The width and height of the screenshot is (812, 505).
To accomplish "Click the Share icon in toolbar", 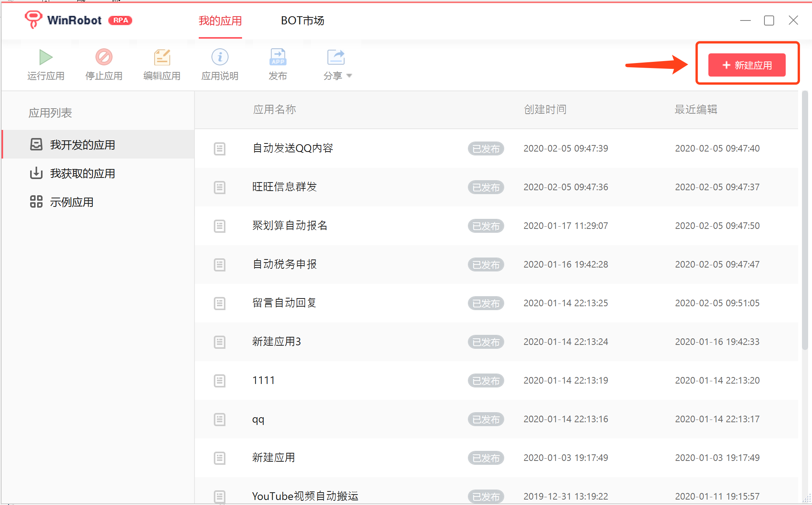I will (x=335, y=57).
